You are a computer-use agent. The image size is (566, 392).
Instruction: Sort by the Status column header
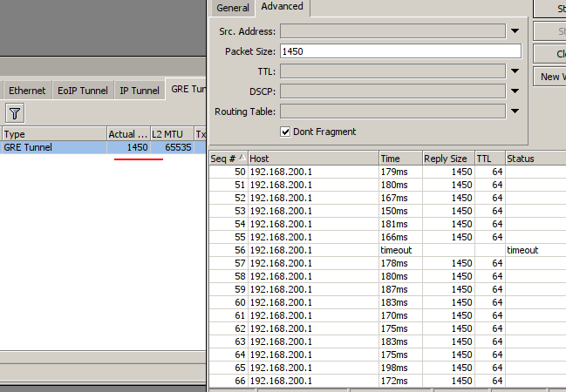(535, 159)
